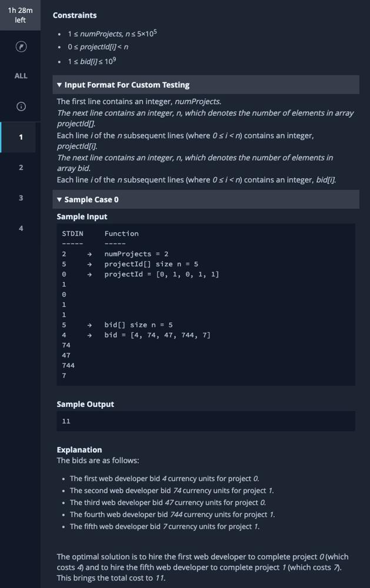Screen dimensions: 370x588
Task: Select question 1 in the sidebar
Action: pos(21,137)
